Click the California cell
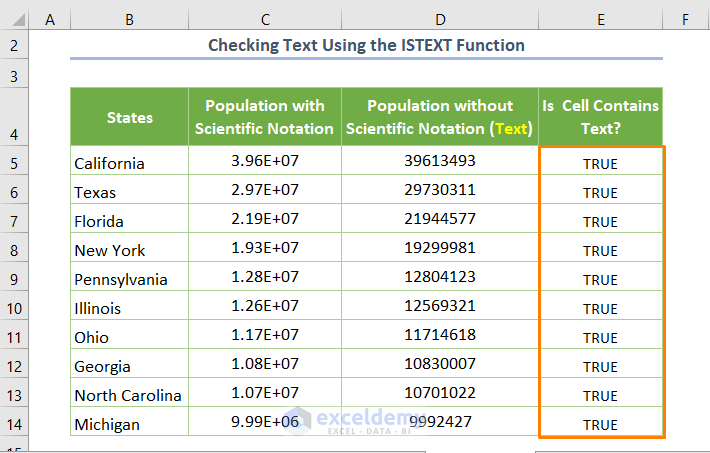 coord(130,163)
